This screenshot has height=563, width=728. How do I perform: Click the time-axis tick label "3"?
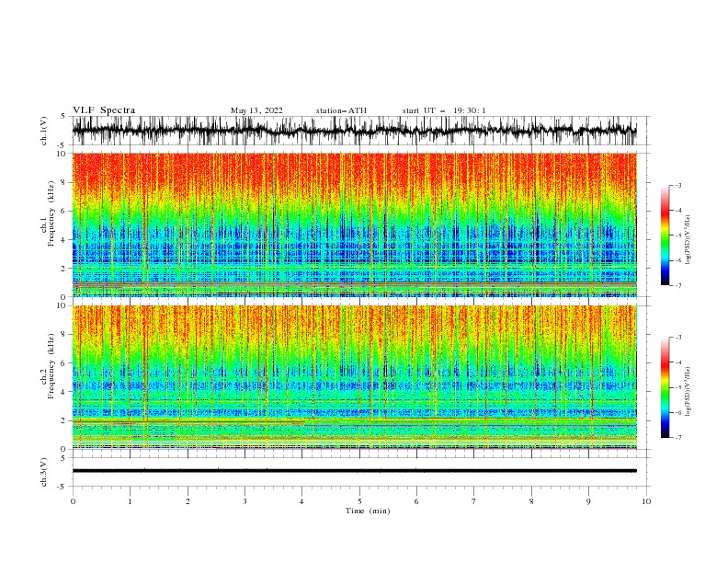point(245,501)
